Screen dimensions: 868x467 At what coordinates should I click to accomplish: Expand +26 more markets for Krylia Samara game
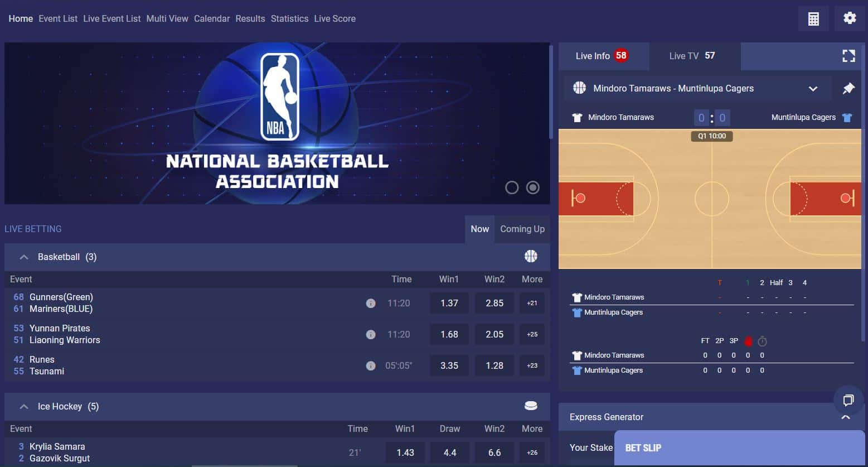pos(532,452)
